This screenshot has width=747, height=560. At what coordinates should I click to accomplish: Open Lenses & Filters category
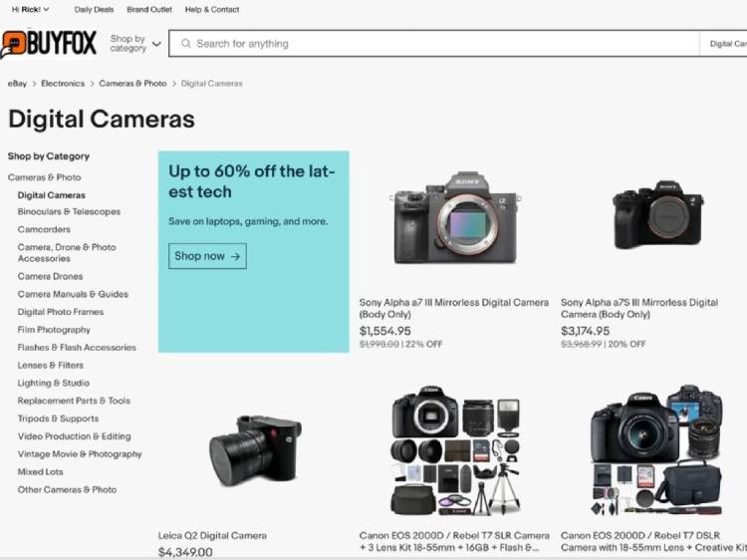pyautogui.click(x=51, y=365)
